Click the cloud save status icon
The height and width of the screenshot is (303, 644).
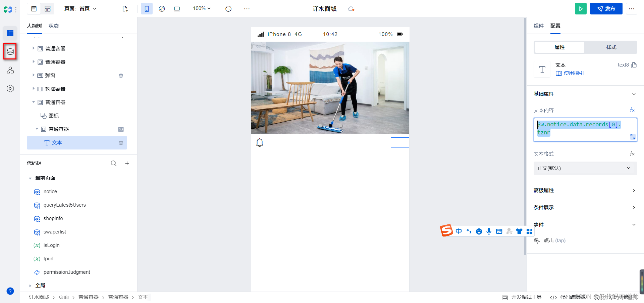[x=351, y=9]
